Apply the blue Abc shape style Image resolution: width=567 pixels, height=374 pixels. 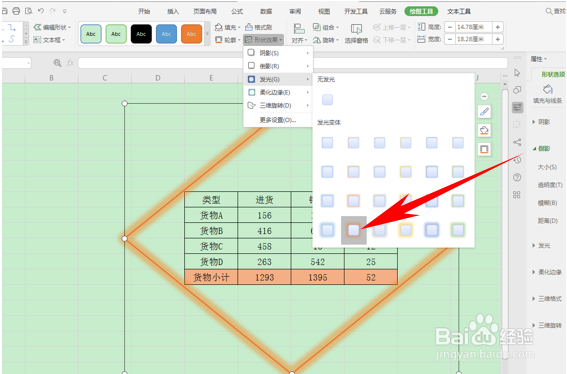(166, 34)
